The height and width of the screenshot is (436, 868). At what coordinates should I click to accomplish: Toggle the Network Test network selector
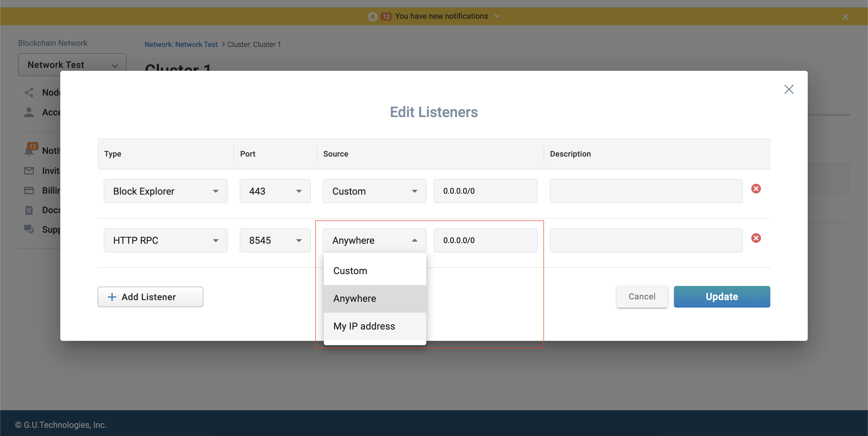71,64
